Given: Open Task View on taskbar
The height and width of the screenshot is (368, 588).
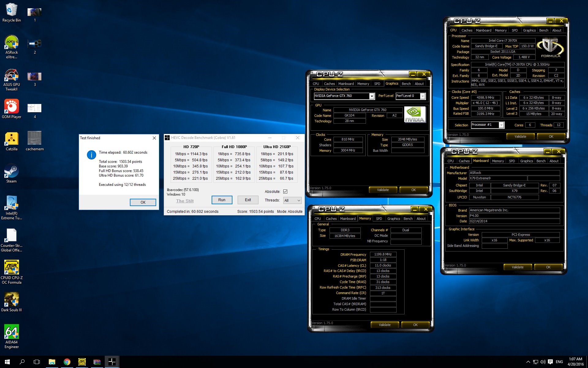Looking at the screenshot, I should tap(37, 362).
